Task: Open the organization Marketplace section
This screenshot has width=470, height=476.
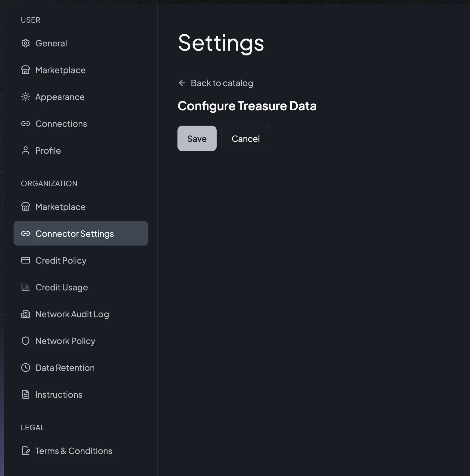Action: 81,207
